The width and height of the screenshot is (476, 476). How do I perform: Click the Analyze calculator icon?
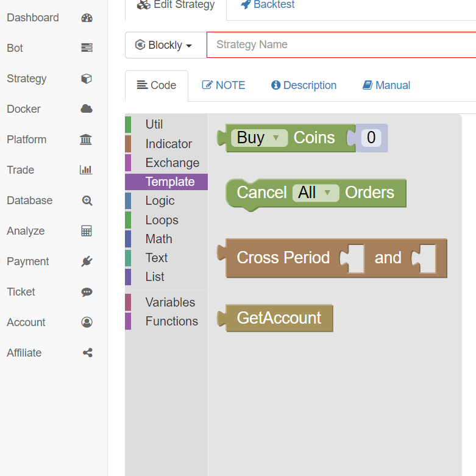point(87,231)
